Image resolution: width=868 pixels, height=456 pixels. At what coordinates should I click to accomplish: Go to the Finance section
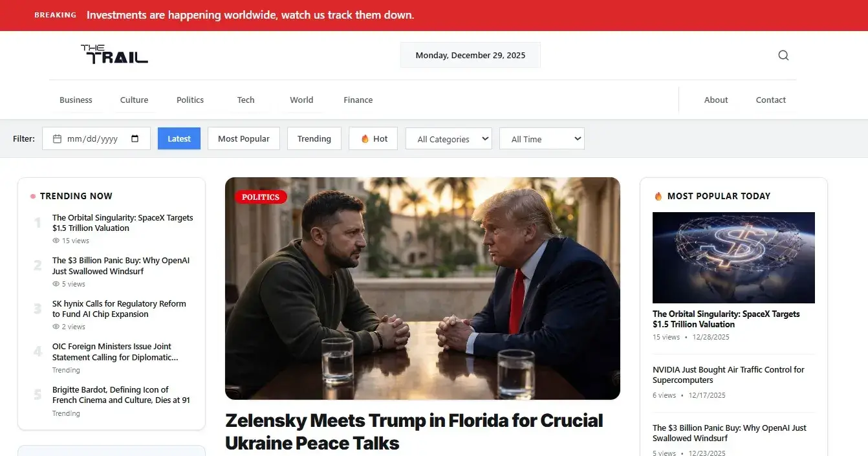358,100
